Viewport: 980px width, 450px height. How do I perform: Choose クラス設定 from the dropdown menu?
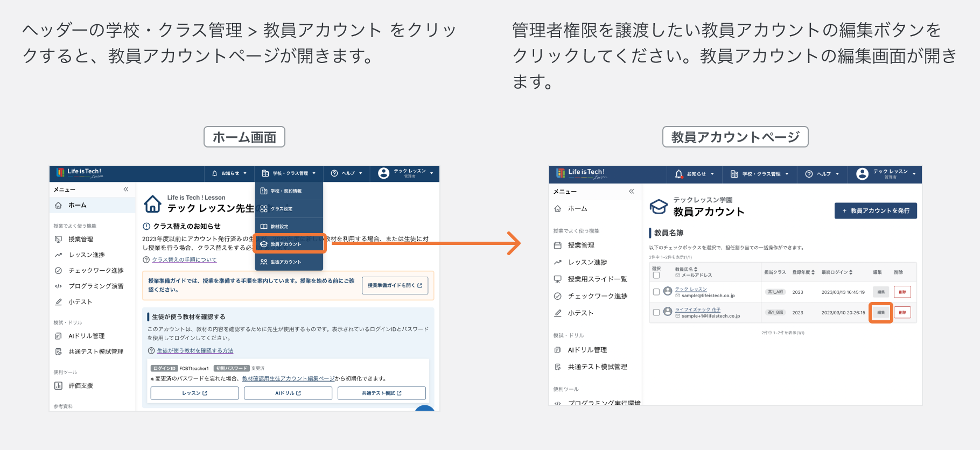click(289, 209)
